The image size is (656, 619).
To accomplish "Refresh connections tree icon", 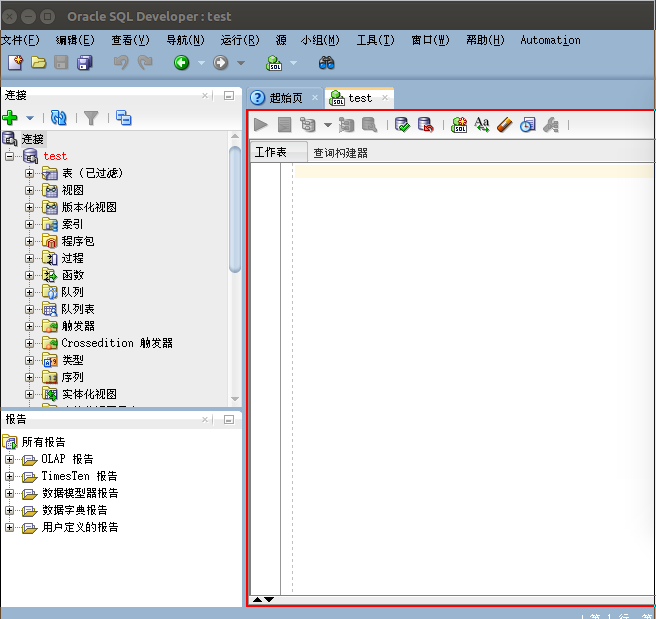I will click(x=59, y=118).
